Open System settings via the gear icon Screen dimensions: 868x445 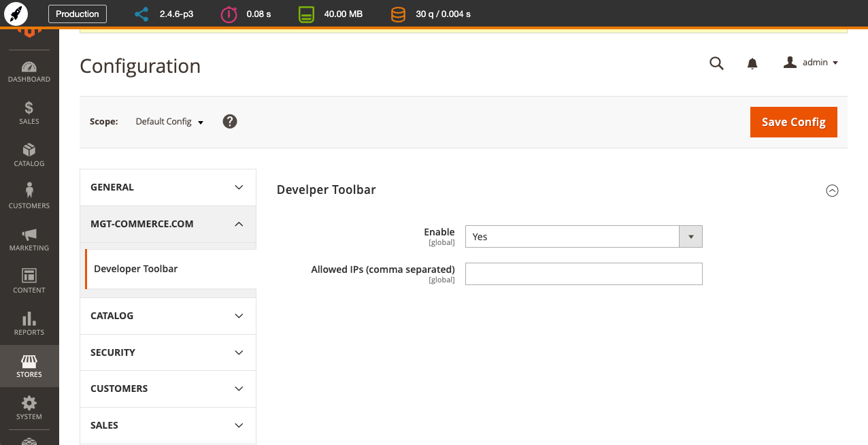29,405
